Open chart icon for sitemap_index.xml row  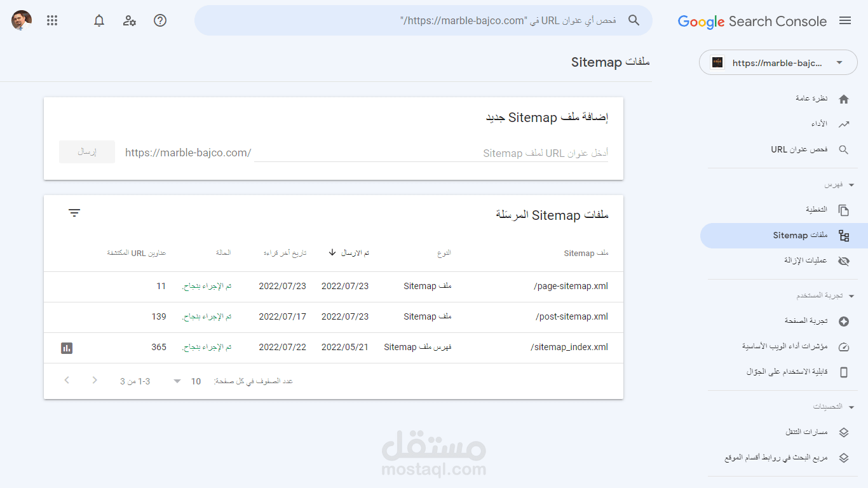pyautogui.click(x=67, y=348)
